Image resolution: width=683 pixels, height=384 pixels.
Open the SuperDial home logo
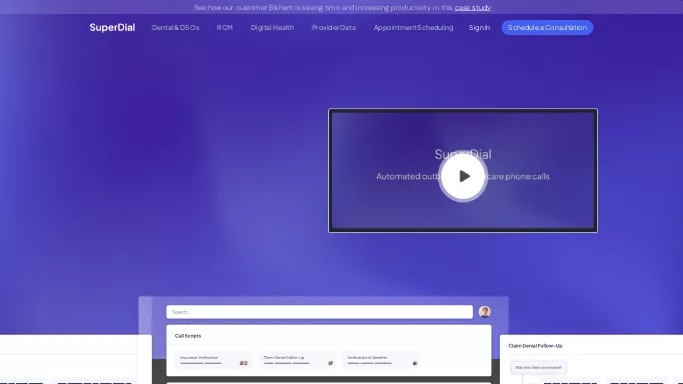tap(112, 27)
